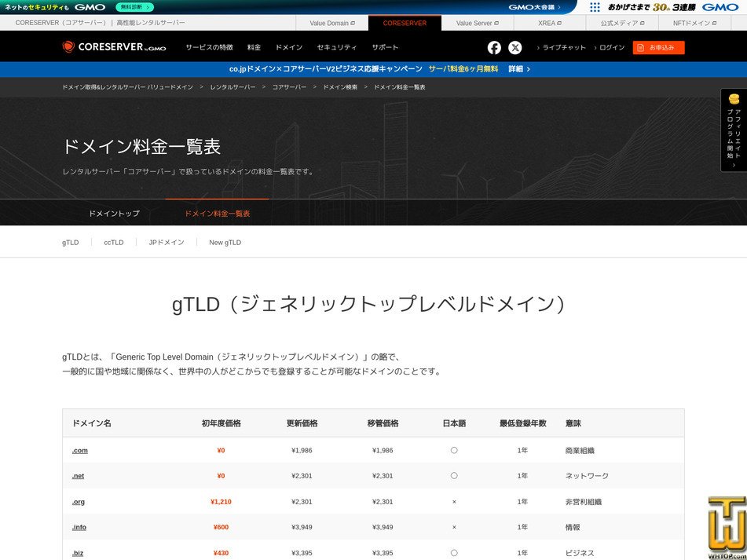Viewport: 747px width, 560px height.
Task: Open the affiliate program side tab
Action: coord(734,130)
